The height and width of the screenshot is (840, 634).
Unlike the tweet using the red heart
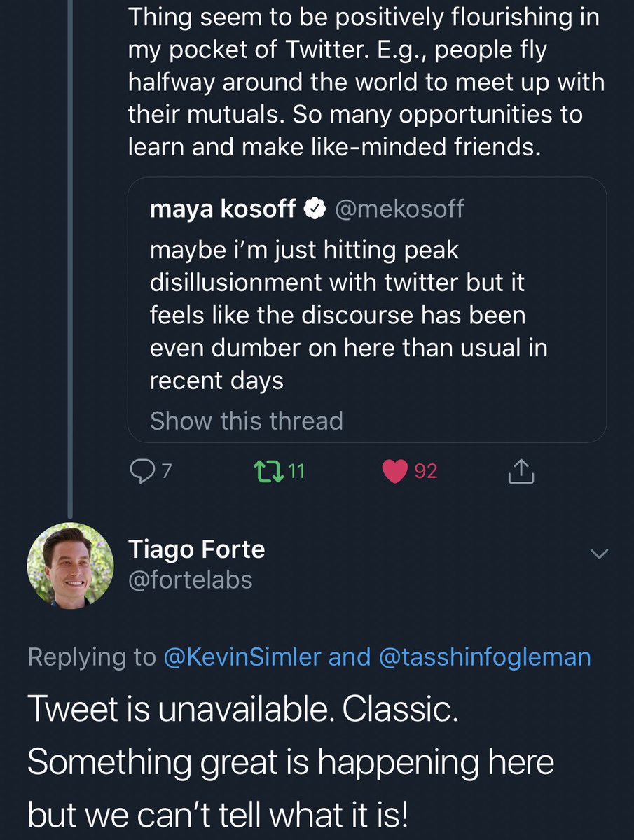(395, 472)
